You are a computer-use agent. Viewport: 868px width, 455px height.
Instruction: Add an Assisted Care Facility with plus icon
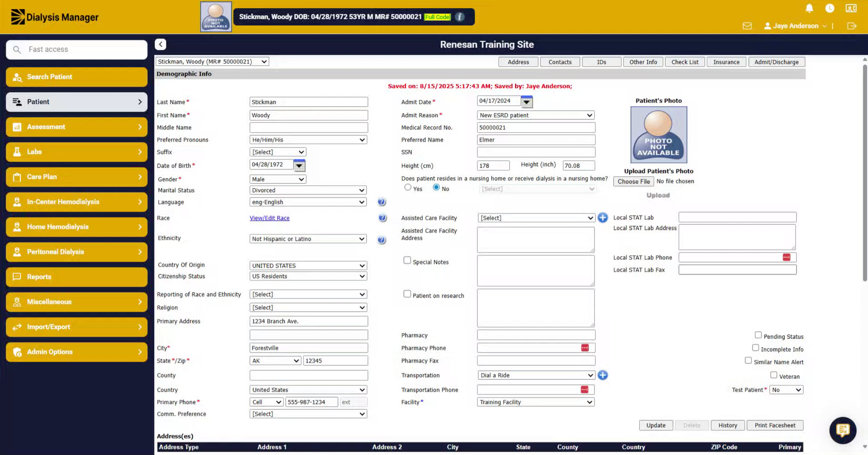click(603, 218)
